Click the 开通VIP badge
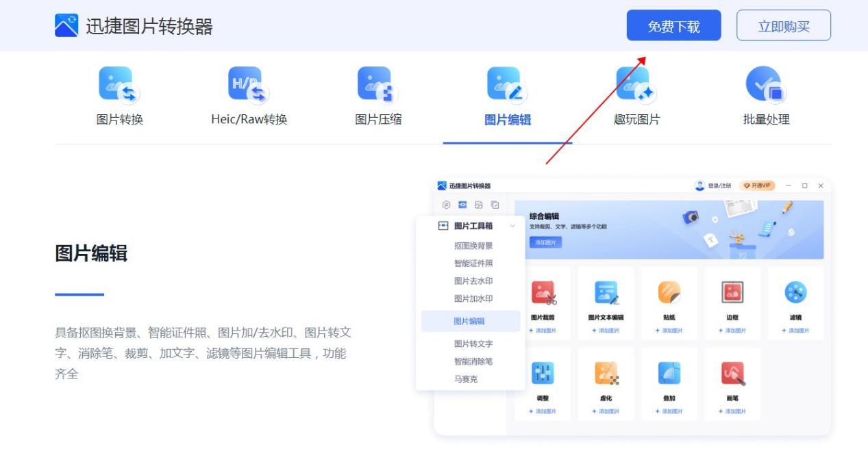The image size is (868, 462). pos(757,185)
